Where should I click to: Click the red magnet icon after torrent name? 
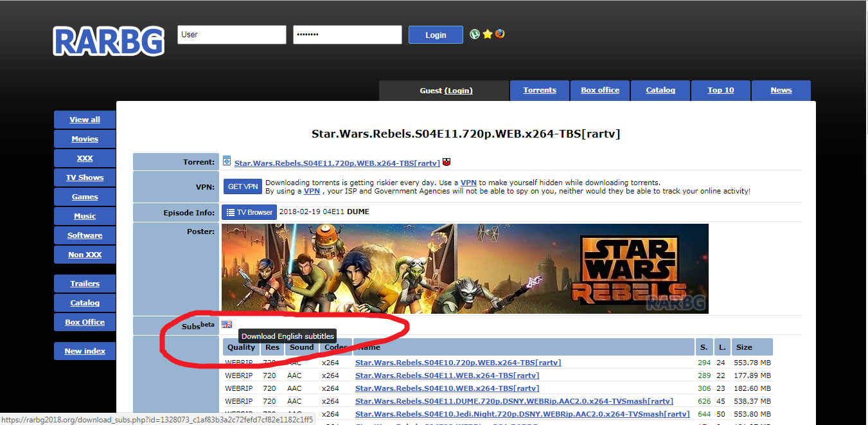pyautogui.click(x=447, y=162)
